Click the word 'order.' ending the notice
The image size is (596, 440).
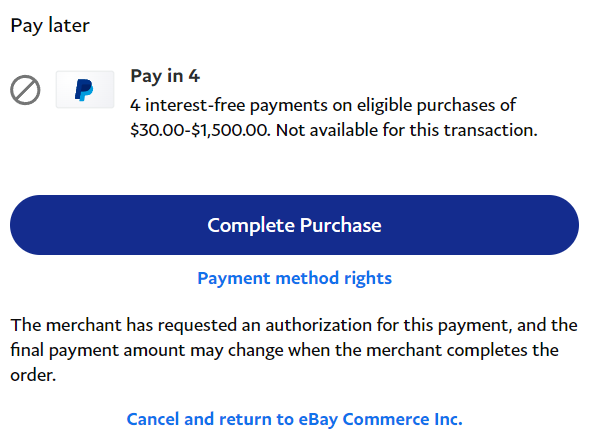click(33, 375)
